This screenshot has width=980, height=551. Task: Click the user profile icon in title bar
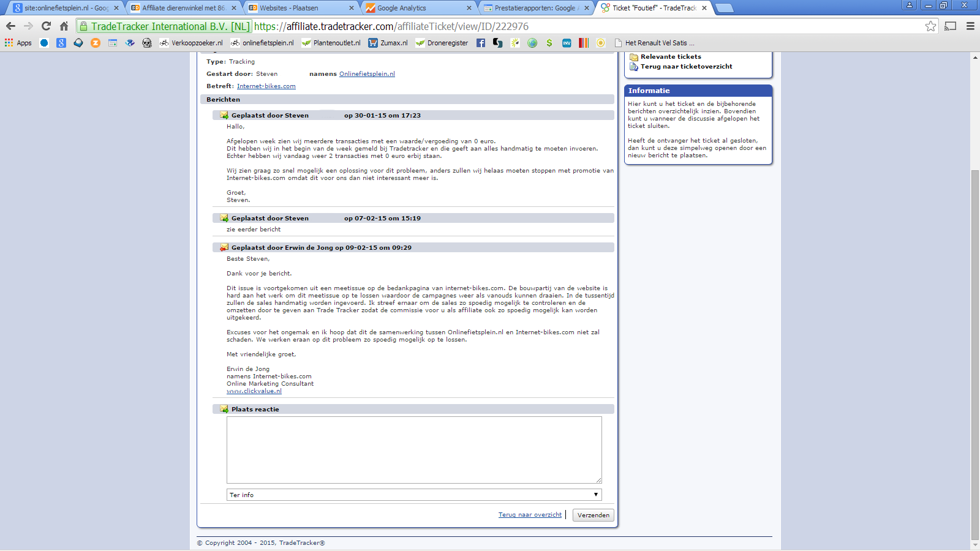tap(910, 6)
